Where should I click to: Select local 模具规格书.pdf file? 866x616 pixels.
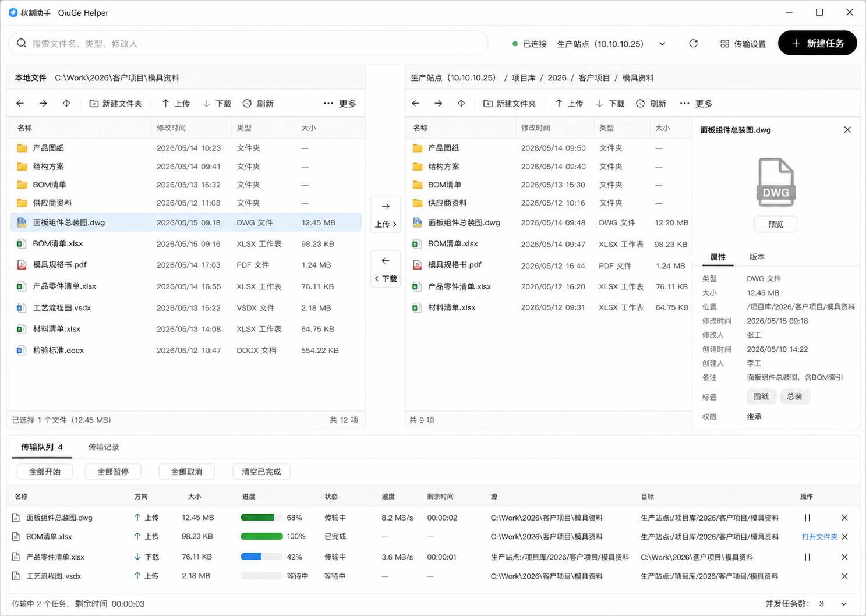point(185,264)
